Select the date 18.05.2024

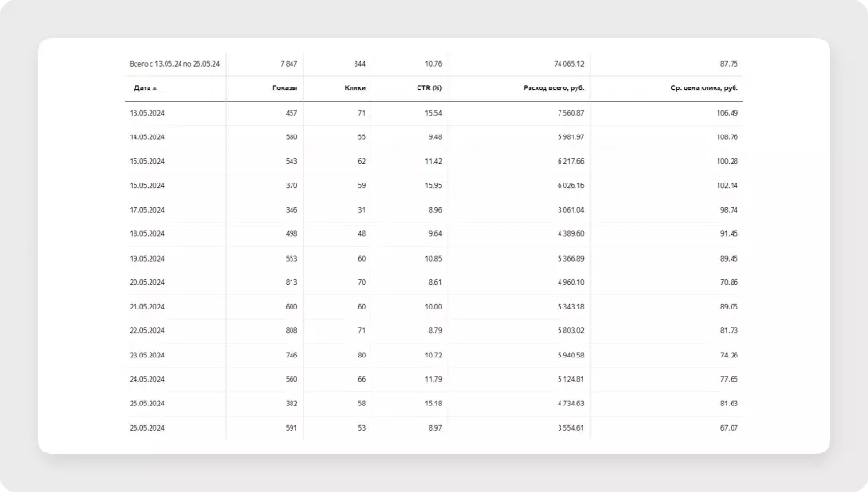[147, 234]
